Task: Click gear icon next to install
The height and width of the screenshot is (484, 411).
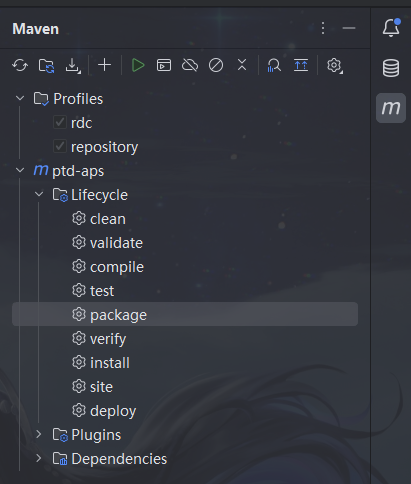Action: click(79, 362)
